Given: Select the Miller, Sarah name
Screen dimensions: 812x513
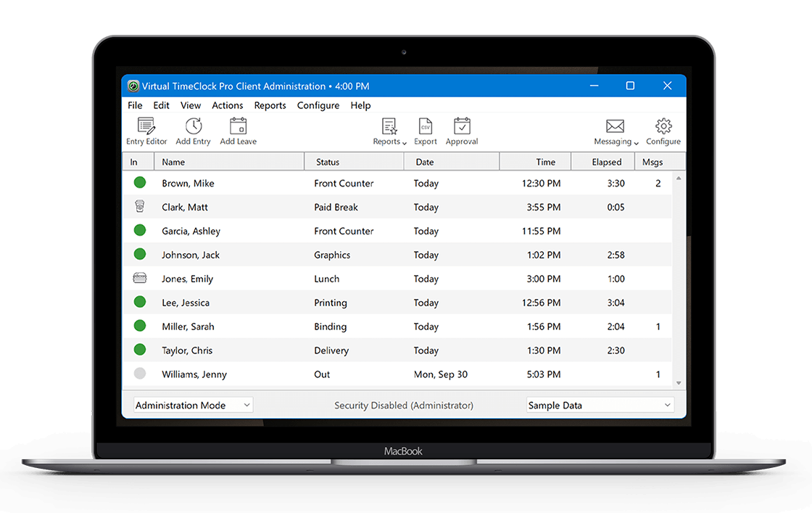Looking at the screenshot, I should click(x=188, y=327).
